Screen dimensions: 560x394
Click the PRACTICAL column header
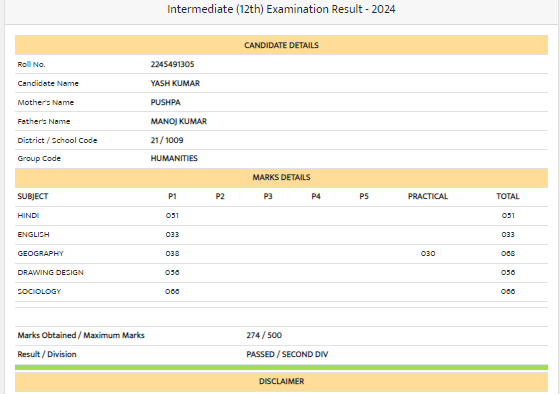428,196
